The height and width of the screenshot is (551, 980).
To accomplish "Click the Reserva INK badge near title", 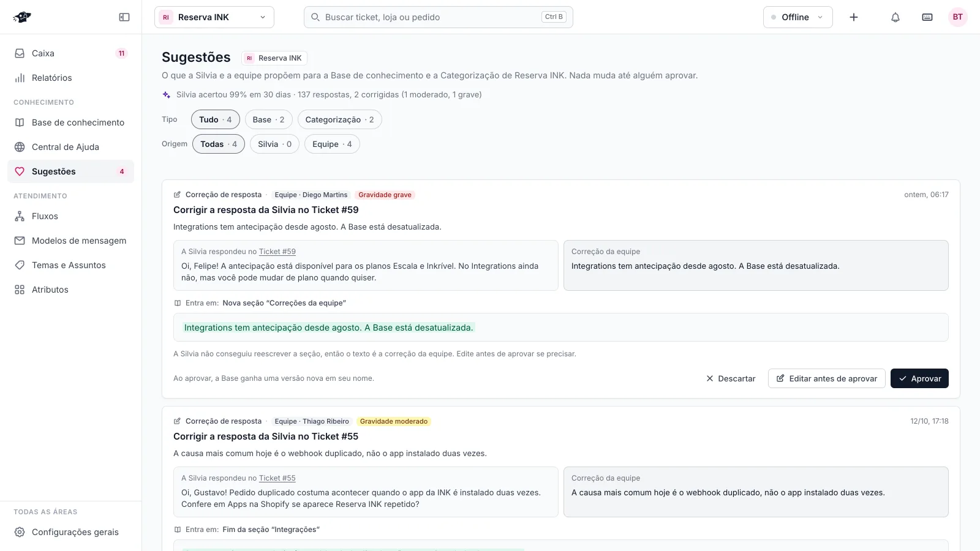I will [274, 58].
